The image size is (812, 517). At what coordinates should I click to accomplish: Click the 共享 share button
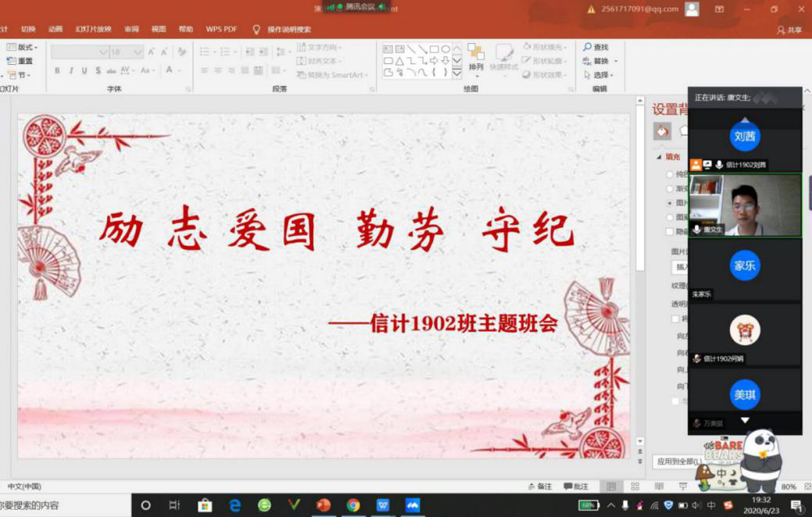point(789,30)
